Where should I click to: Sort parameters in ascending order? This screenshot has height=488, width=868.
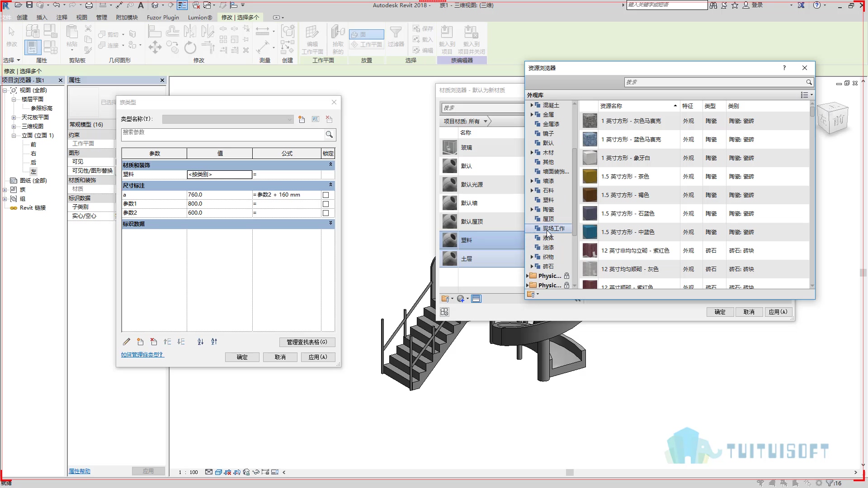[200, 342]
